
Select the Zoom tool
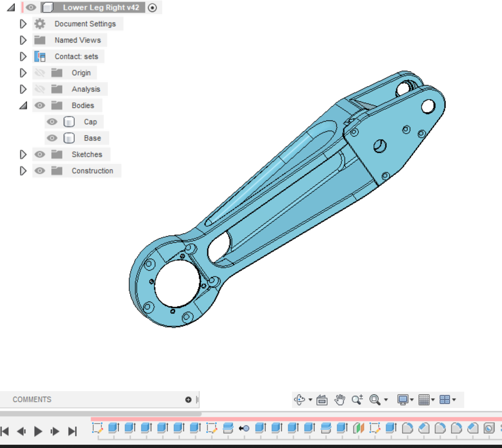click(357, 400)
